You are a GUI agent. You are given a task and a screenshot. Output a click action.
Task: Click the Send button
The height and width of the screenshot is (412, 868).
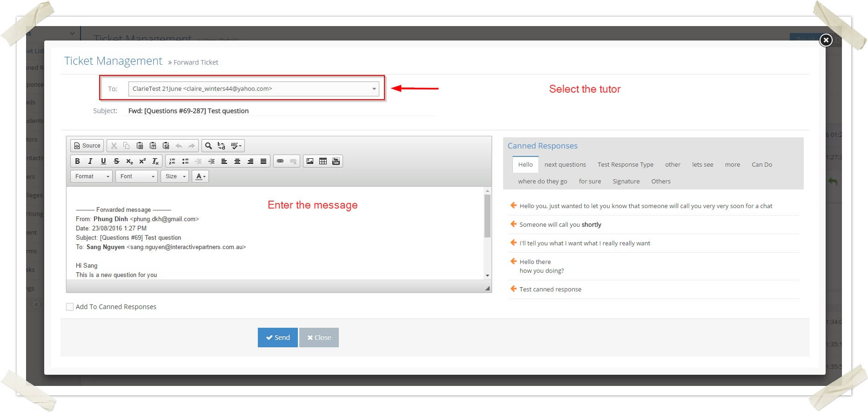tap(278, 338)
